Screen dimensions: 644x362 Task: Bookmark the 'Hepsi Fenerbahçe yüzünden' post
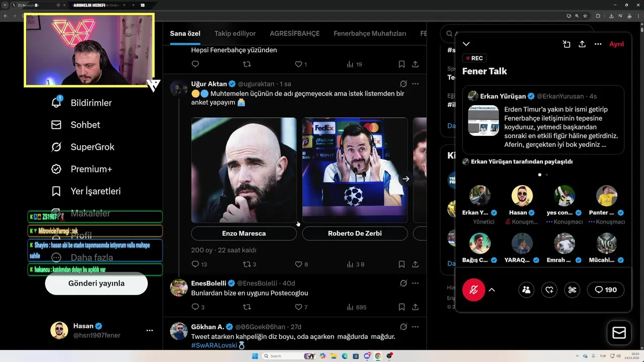coord(401,64)
